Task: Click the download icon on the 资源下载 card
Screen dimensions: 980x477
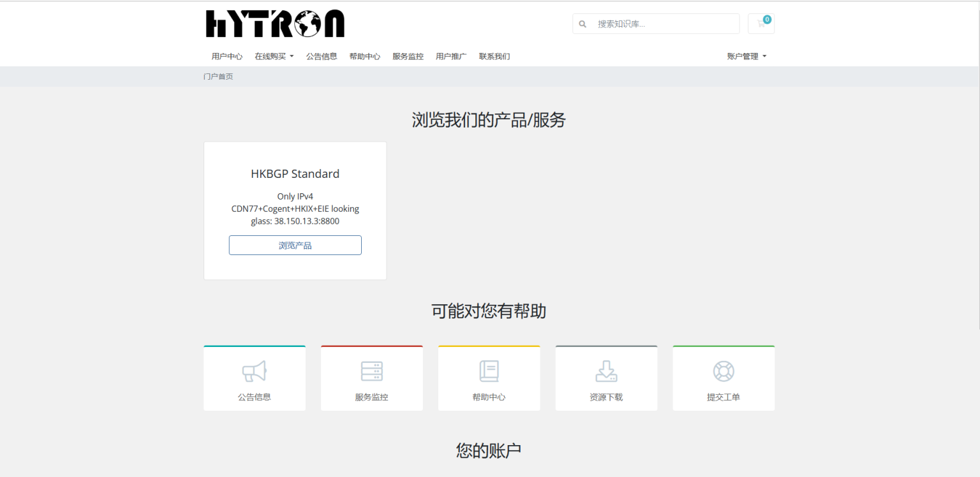Action: [x=605, y=371]
